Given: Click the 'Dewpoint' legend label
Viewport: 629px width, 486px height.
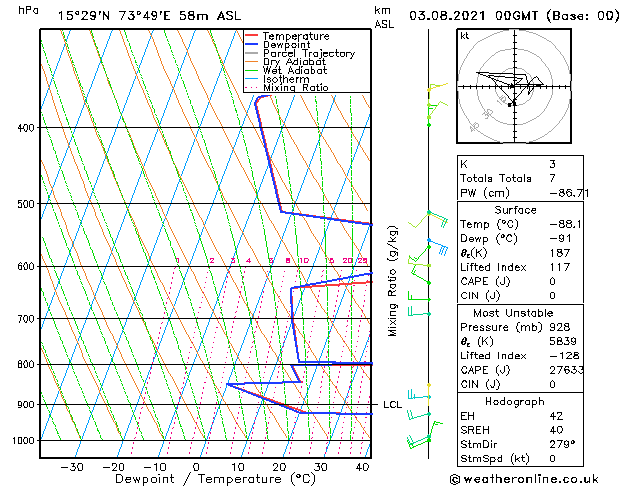Looking at the screenshot, I should [x=286, y=45].
